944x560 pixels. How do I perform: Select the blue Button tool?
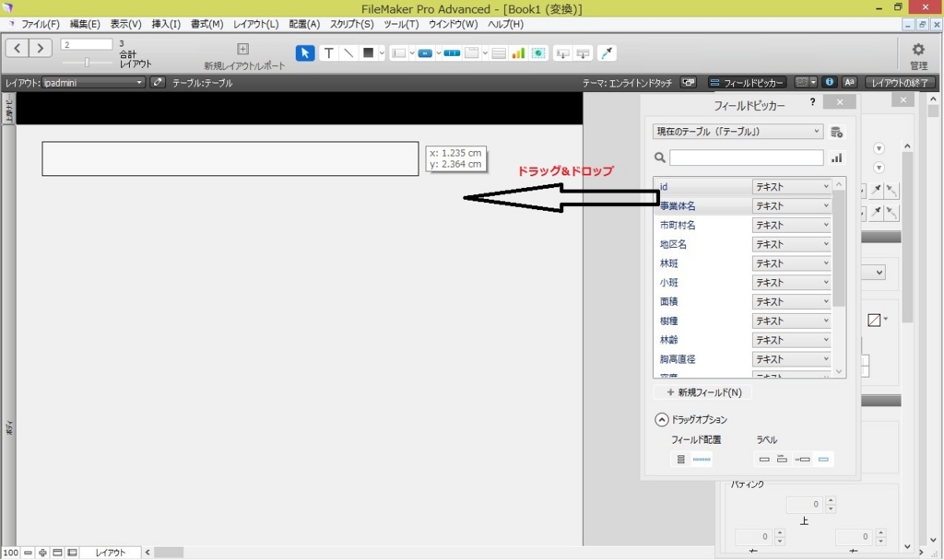[425, 52]
